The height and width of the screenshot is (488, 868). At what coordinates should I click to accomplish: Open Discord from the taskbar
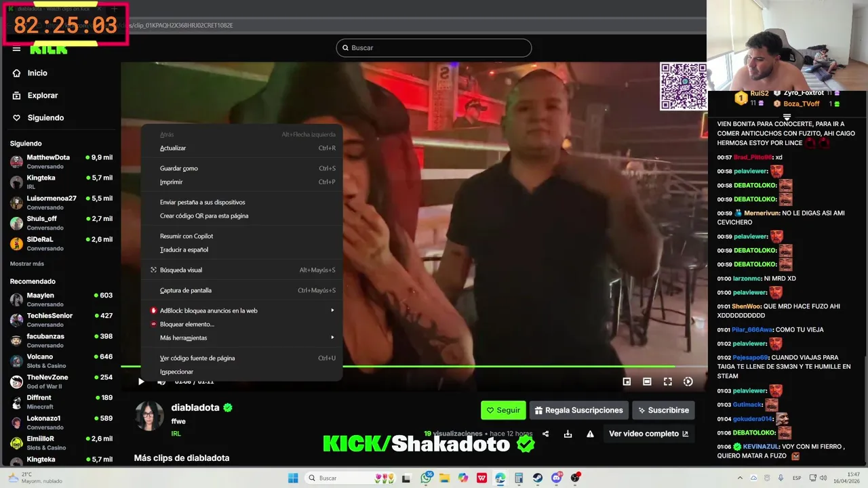[x=557, y=478]
